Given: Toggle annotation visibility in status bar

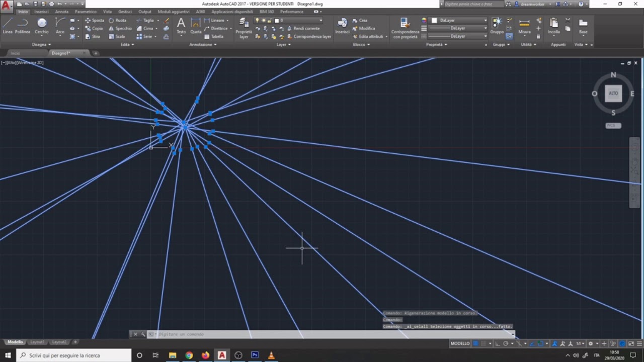Looking at the screenshot, I should pos(555,343).
